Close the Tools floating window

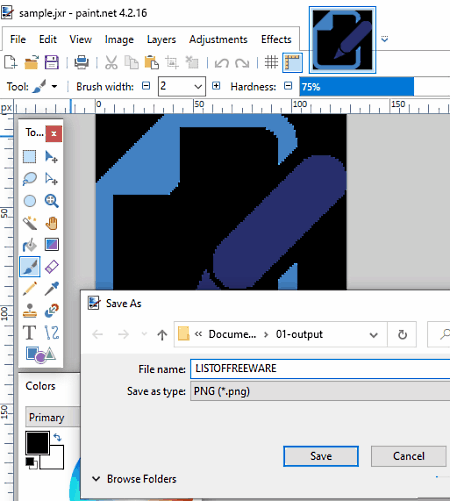coord(54,134)
